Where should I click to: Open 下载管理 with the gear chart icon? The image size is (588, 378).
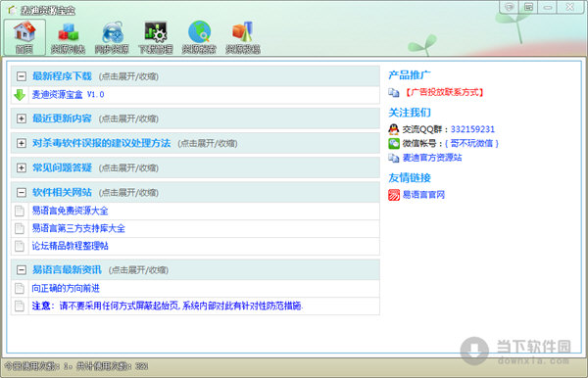(x=156, y=37)
